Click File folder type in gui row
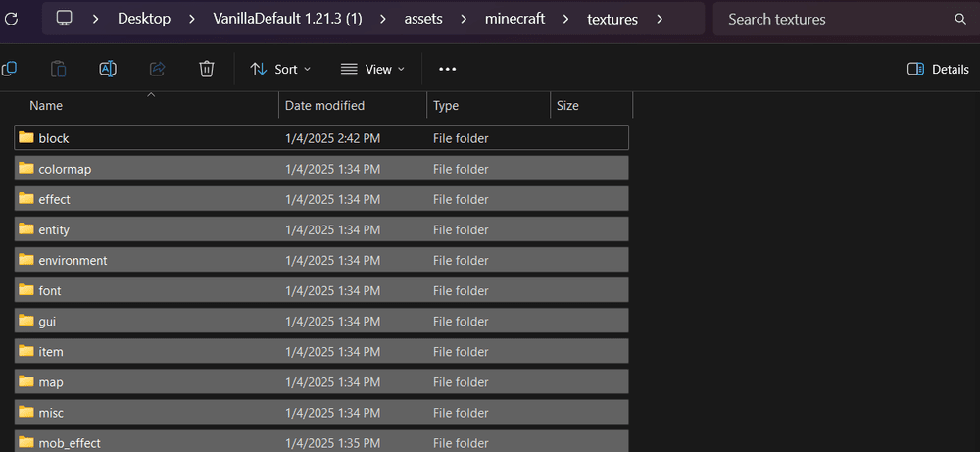The width and height of the screenshot is (980, 452). [461, 322]
